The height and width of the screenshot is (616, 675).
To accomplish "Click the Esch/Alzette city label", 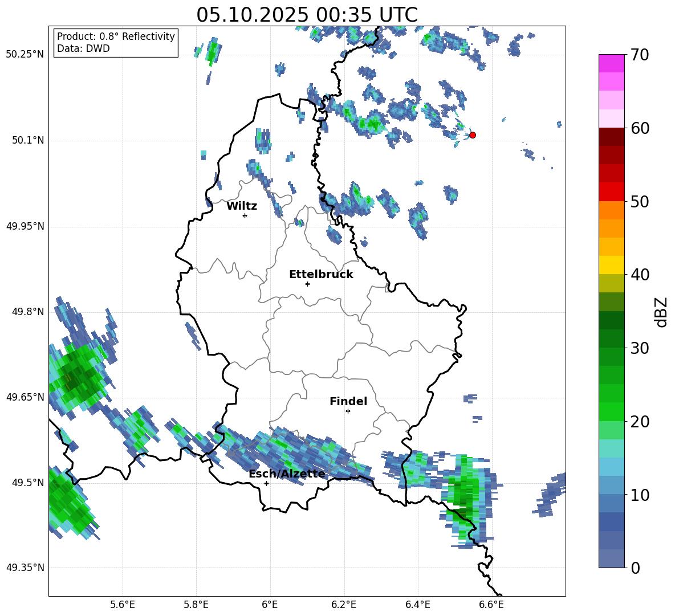I will [287, 474].
